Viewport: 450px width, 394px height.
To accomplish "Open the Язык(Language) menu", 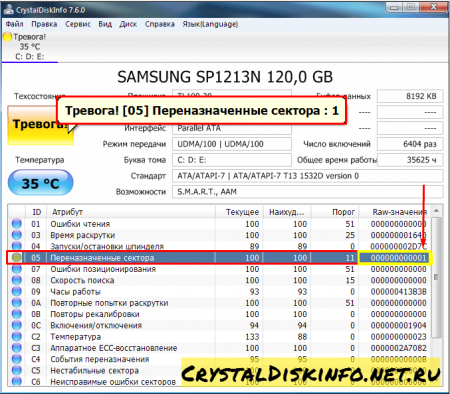I will click(210, 24).
